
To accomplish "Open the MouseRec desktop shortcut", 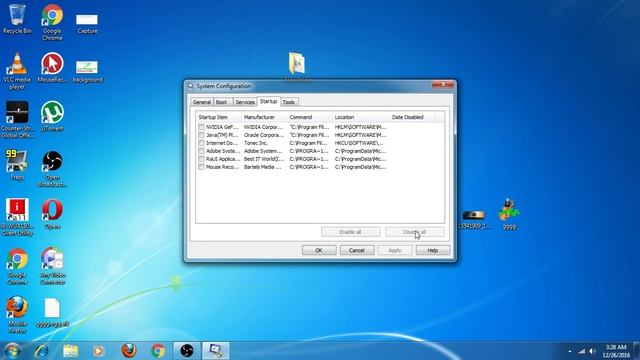I will coord(52,68).
